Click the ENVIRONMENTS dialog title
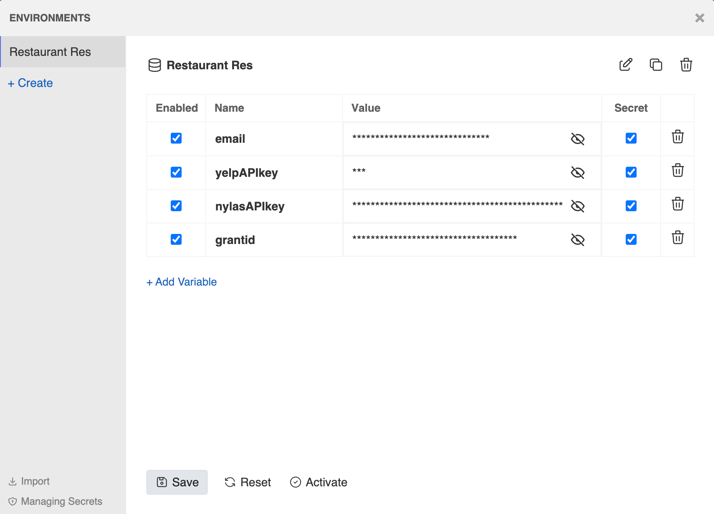The width and height of the screenshot is (714, 514). [50, 18]
